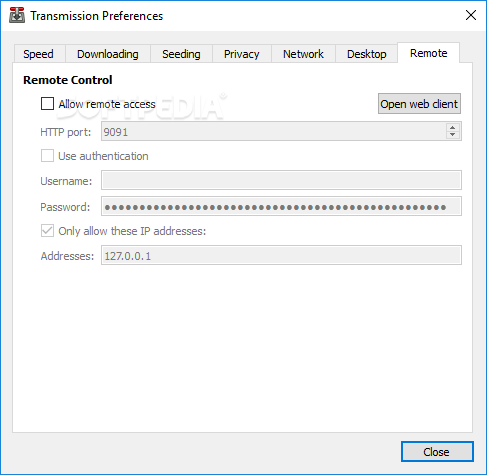Show the Network tab
487x475 pixels.
(303, 54)
